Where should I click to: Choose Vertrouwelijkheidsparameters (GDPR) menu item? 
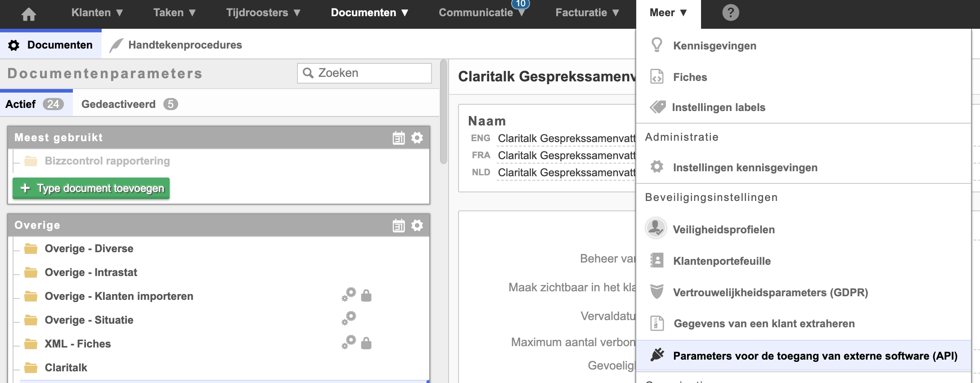tap(770, 292)
